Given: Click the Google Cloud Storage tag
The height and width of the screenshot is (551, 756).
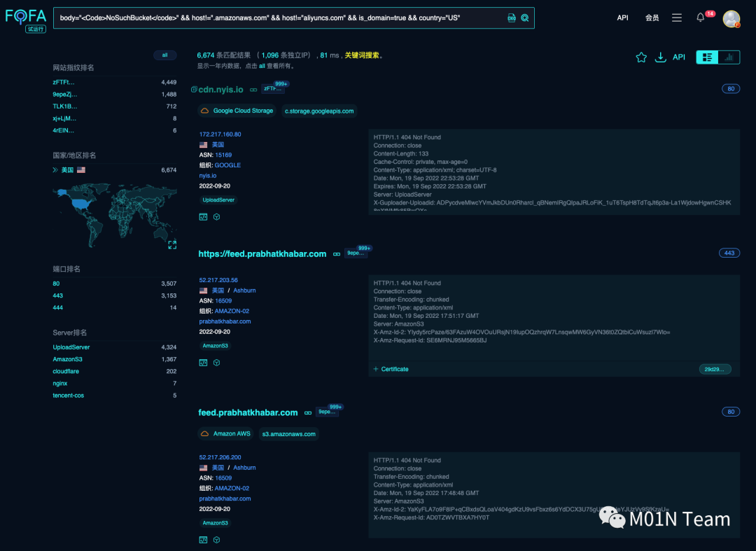Looking at the screenshot, I should pyautogui.click(x=237, y=111).
